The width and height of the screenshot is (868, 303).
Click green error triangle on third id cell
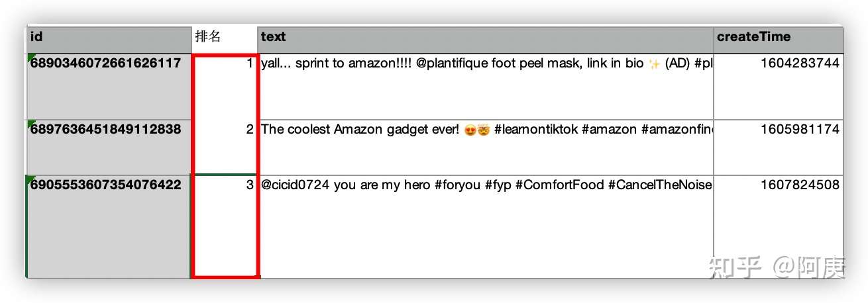tap(30, 179)
